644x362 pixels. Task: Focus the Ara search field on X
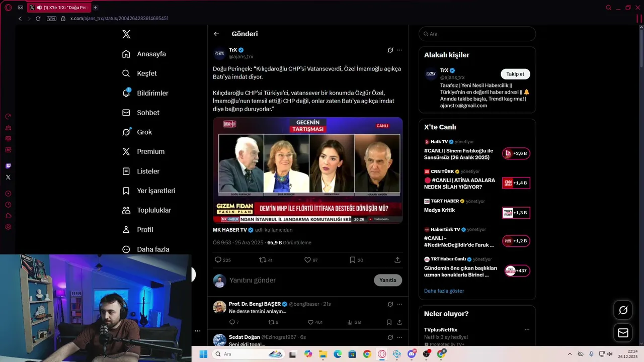(477, 34)
